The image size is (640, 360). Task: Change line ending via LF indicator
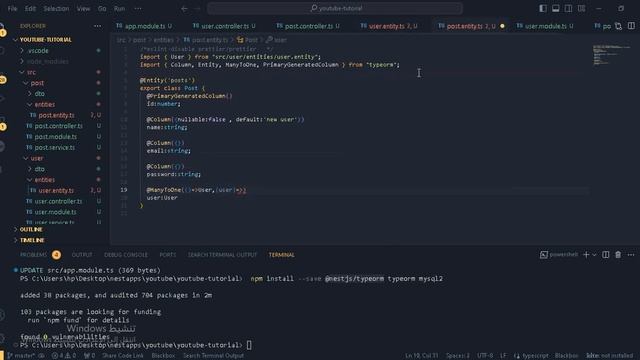tap(503, 356)
